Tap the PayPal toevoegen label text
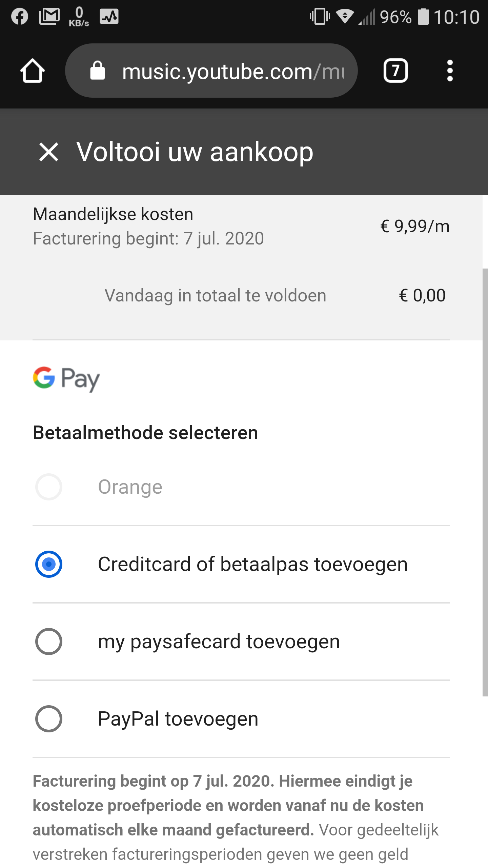488x868 pixels. click(178, 719)
